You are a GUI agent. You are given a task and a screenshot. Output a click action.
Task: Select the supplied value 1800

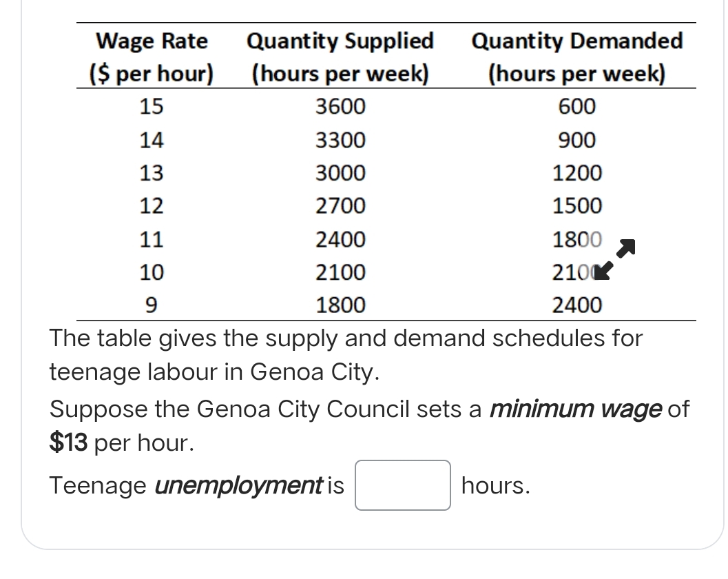[x=340, y=305]
